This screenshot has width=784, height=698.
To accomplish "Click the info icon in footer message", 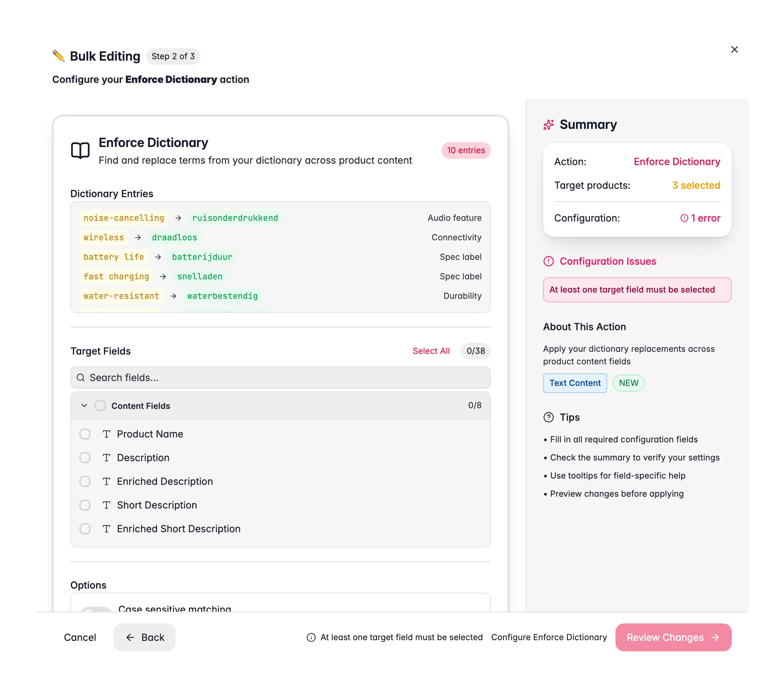I will pyautogui.click(x=311, y=637).
